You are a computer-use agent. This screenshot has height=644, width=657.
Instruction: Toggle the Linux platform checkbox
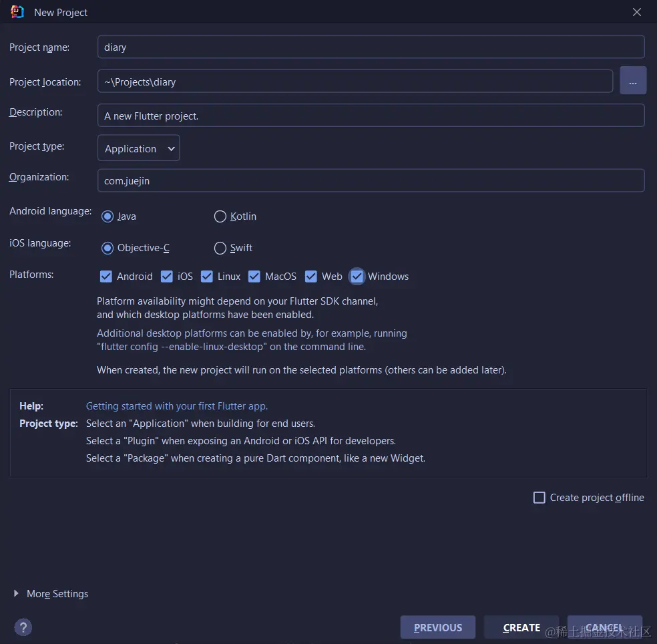point(207,277)
